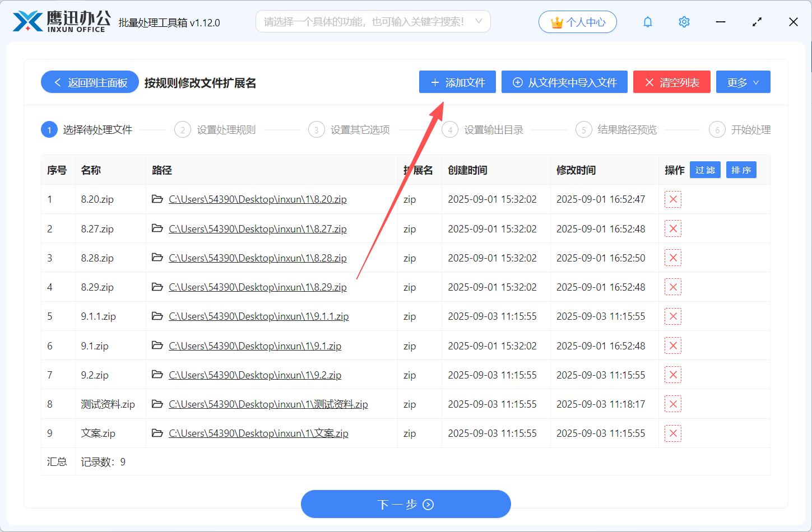Open path link for 9.1.zip
This screenshot has width=812, height=532.
point(255,346)
